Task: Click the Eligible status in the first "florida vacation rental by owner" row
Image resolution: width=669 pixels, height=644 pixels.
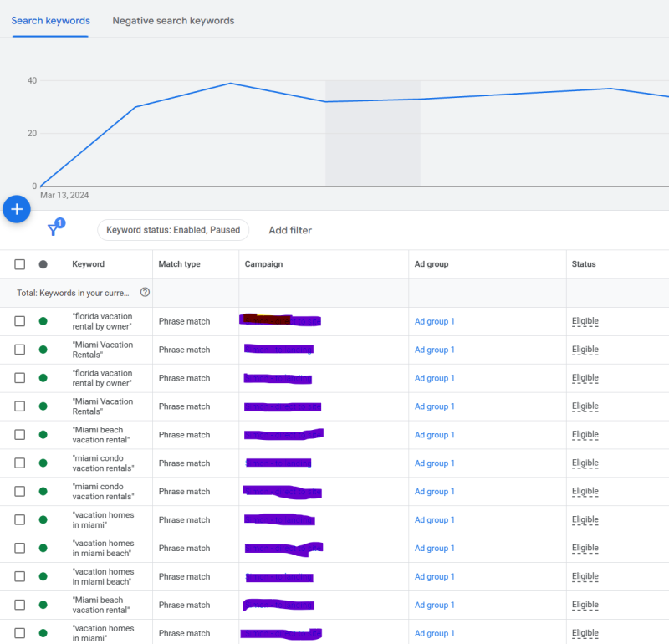Action: point(585,321)
